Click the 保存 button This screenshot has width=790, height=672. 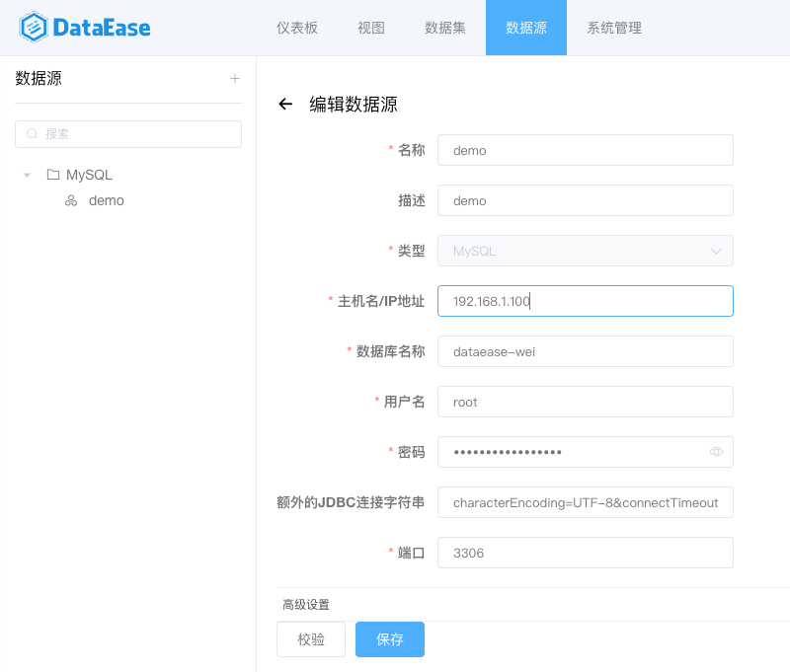[389, 639]
